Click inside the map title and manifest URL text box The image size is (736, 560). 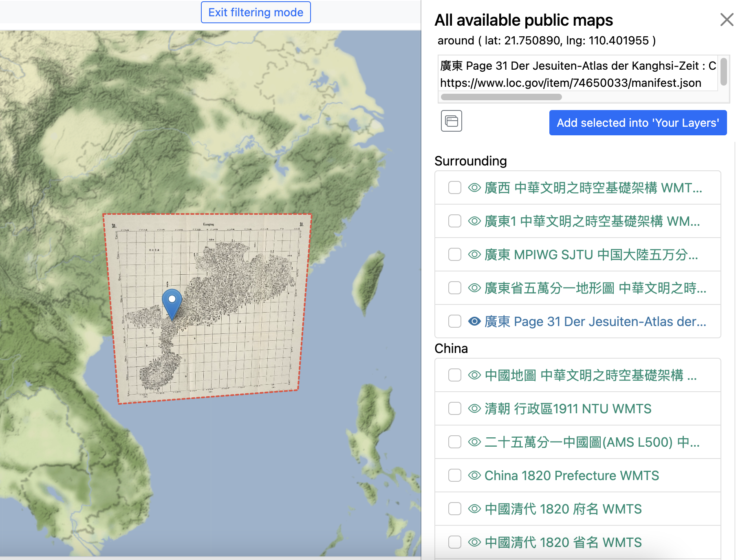(578, 74)
